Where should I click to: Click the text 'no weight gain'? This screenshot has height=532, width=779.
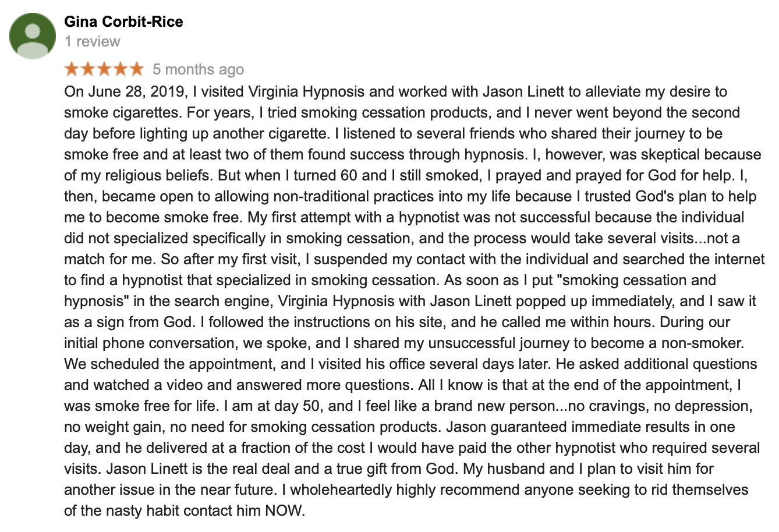[113, 427]
